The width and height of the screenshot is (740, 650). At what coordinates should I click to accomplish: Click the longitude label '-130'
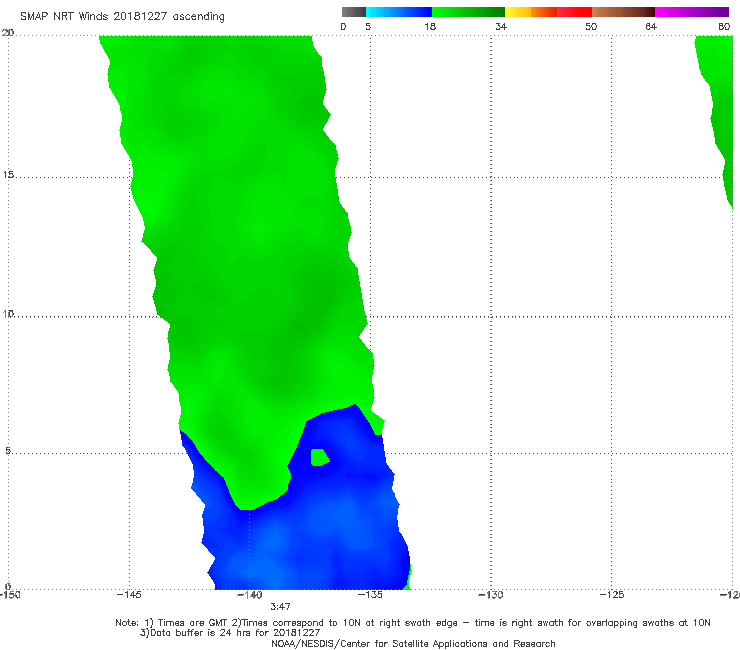tap(491, 595)
